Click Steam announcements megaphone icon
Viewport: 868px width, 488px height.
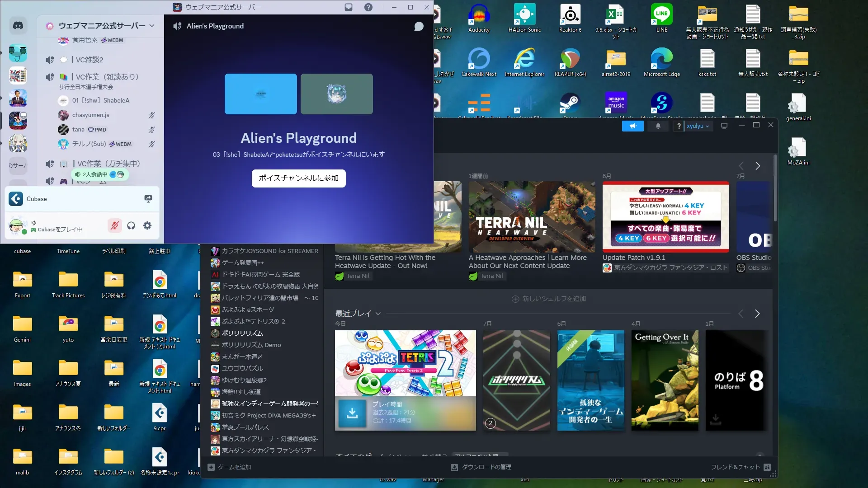[632, 126]
